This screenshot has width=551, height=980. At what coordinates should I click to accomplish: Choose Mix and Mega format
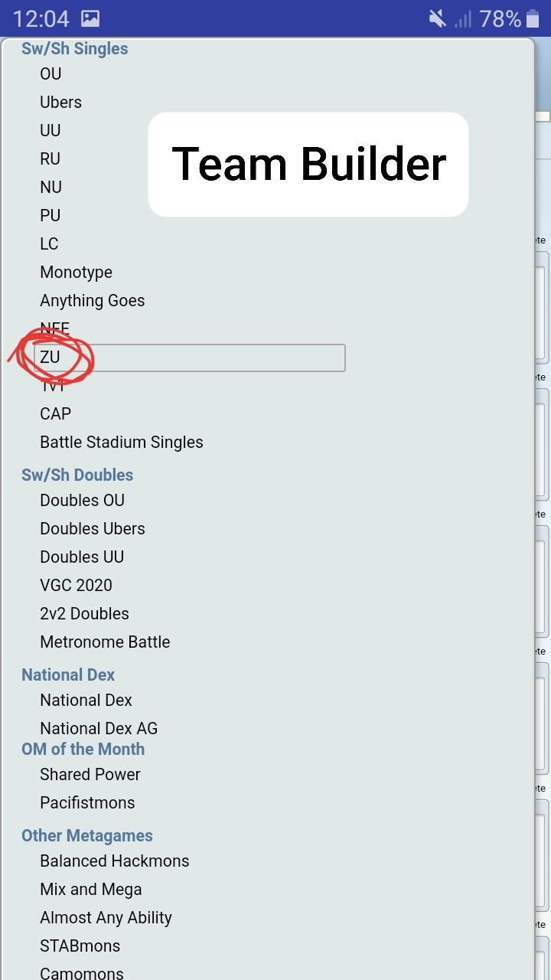click(x=90, y=890)
